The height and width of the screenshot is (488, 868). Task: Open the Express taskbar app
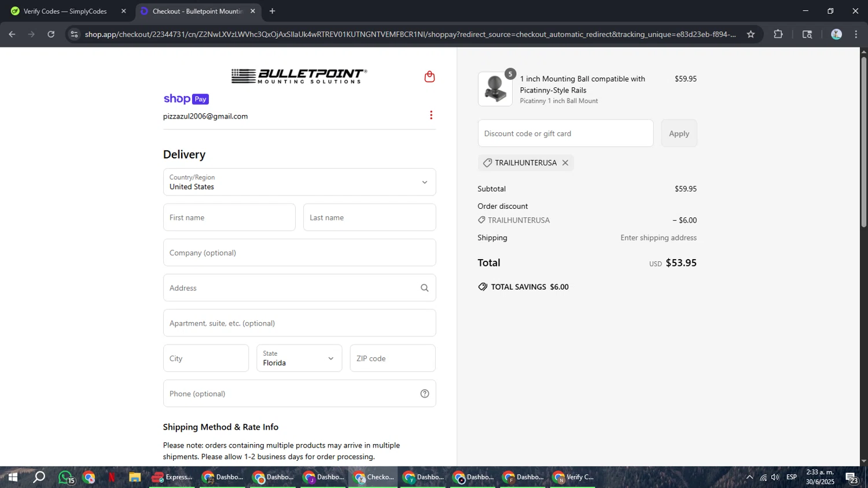click(172, 478)
